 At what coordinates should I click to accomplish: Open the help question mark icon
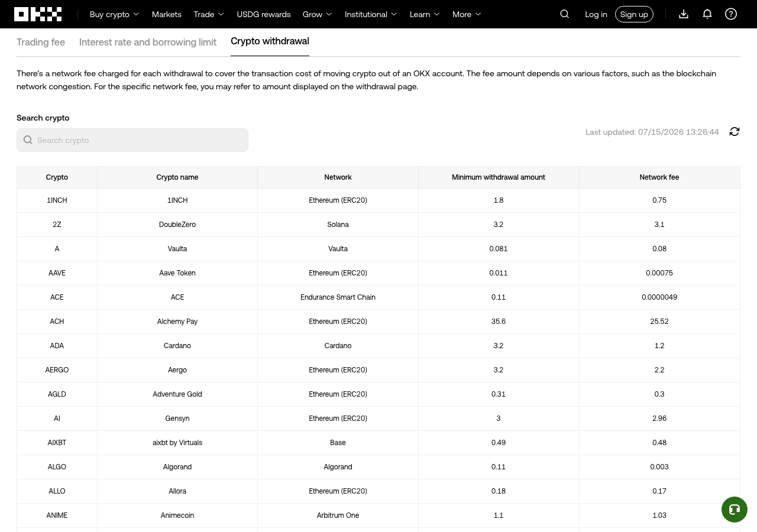(x=731, y=14)
